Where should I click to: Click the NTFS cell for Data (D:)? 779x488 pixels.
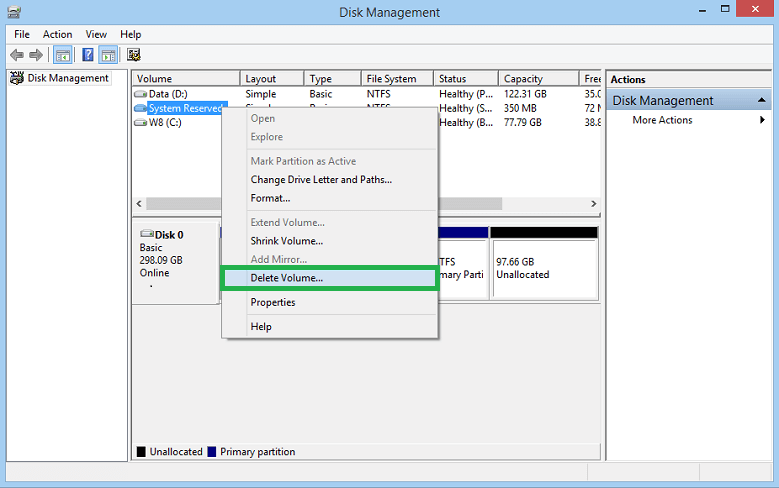[x=379, y=94]
